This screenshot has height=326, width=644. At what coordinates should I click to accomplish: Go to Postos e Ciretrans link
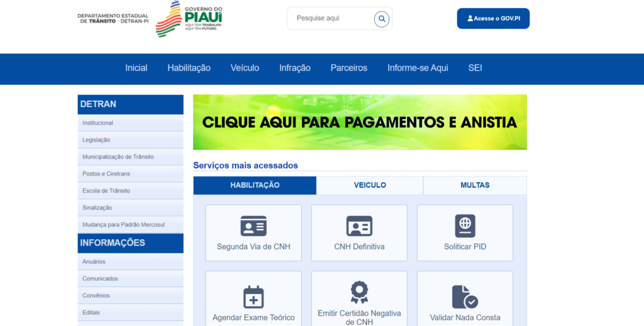coord(106,174)
